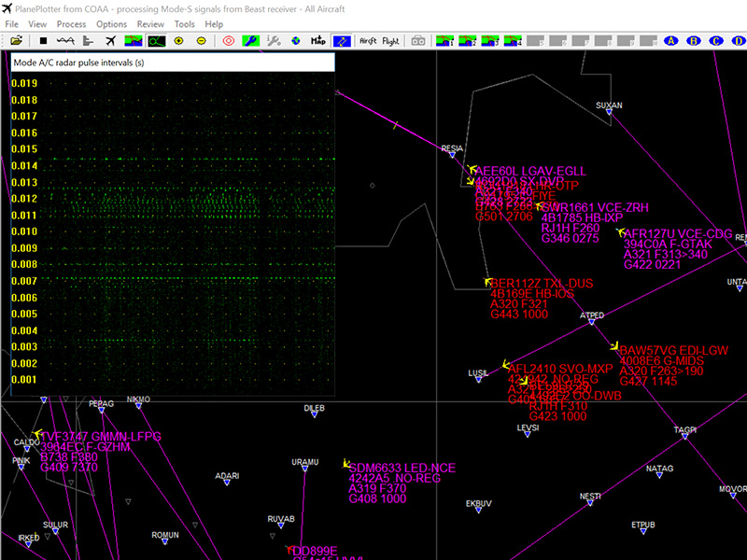Click the Map download icon
This screenshot has height=560, width=747.
coord(318,41)
